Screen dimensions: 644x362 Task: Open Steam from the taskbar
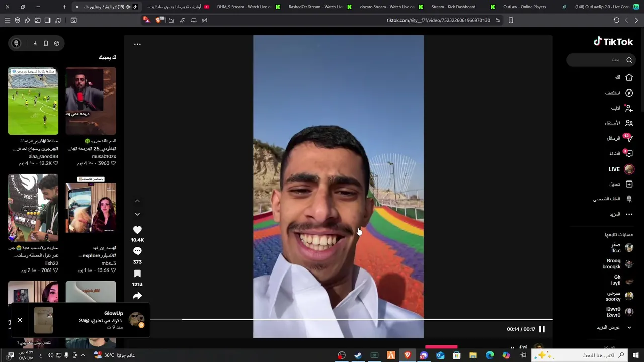point(358,355)
